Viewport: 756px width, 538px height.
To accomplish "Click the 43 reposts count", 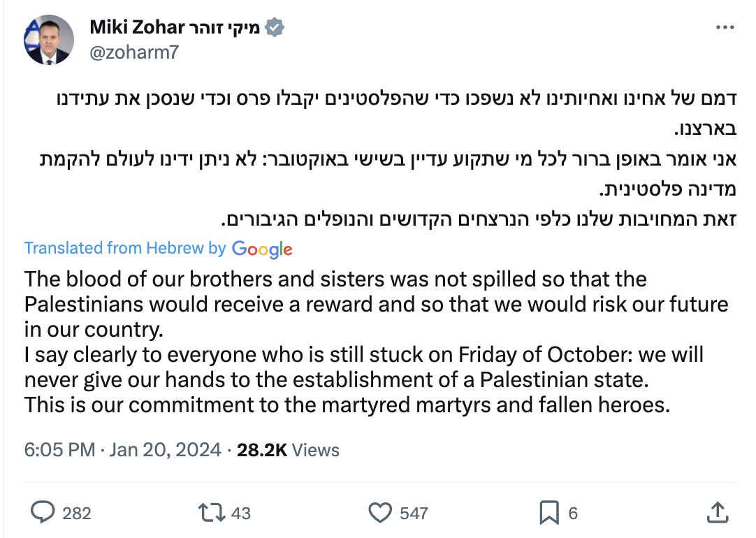I will pos(240,514).
